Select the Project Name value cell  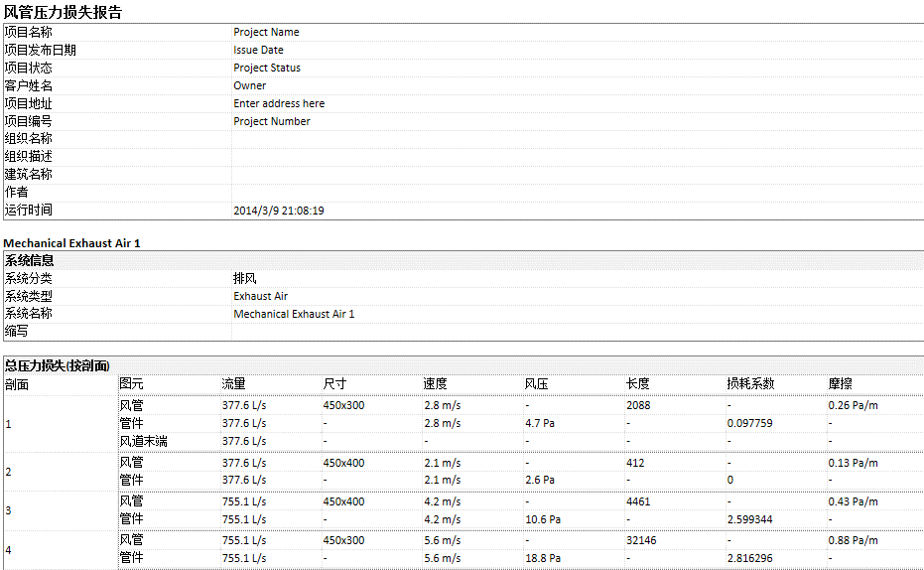(x=266, y=32)
